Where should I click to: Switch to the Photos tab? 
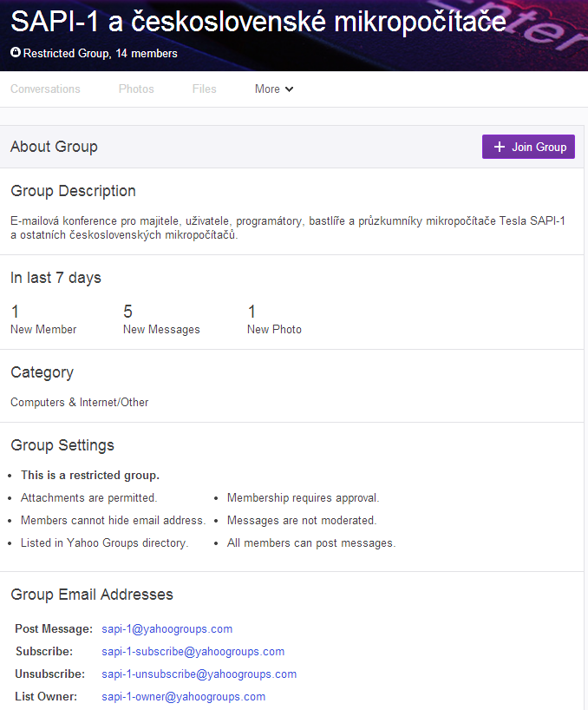[136, 89]
